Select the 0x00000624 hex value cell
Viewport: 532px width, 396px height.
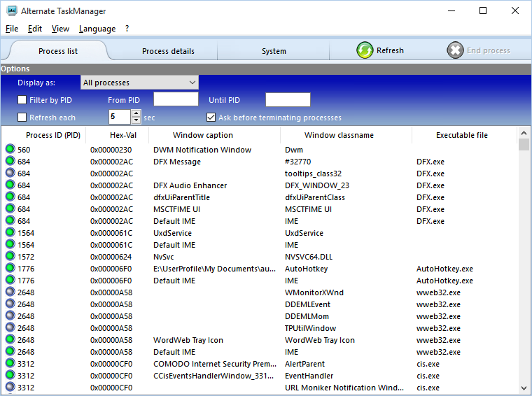[x=111, y=257]
